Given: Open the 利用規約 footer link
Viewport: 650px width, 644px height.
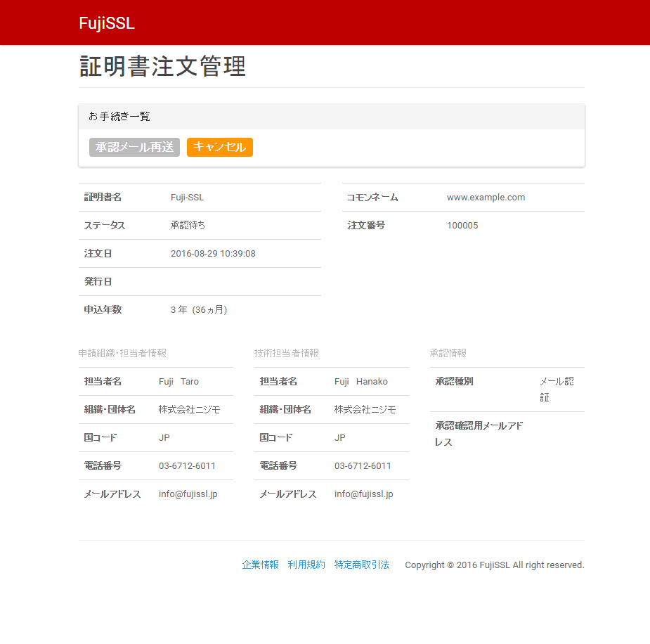Looking at the screenshot, I should pos(306,565).
